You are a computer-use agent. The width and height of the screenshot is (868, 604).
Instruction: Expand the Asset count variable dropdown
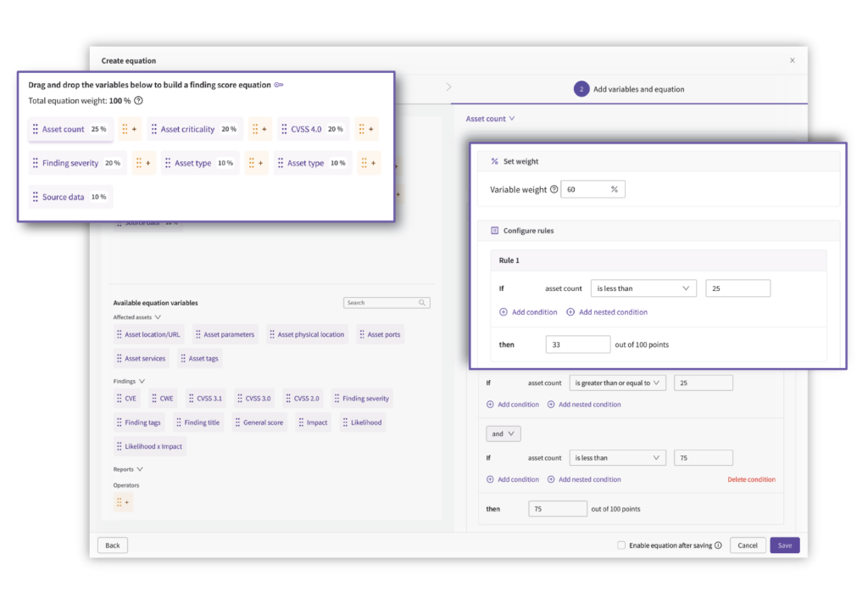[x=490, y=119]
